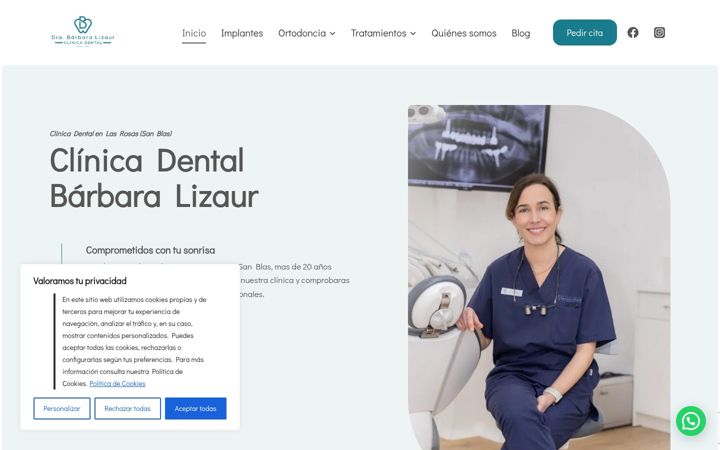Click Rechazar todas cookies button
This screenshot has width=720, height=450.
(x=127, y=408)
